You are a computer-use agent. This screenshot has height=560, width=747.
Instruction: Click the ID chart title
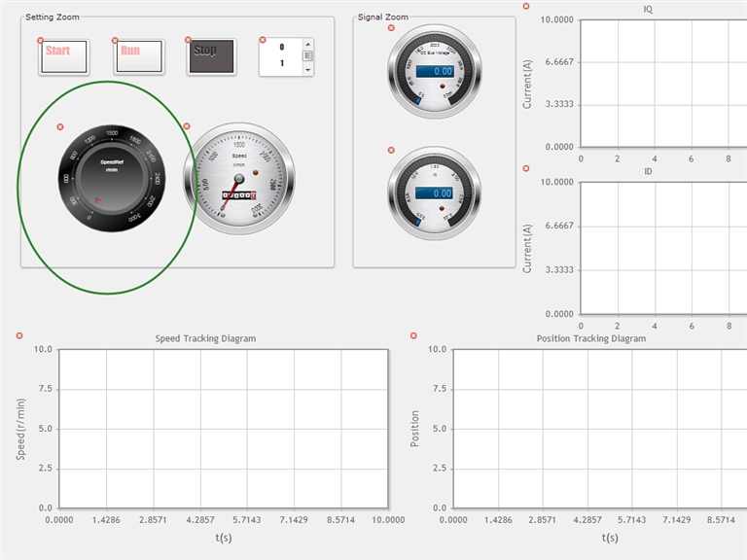[x=648, y=171]
